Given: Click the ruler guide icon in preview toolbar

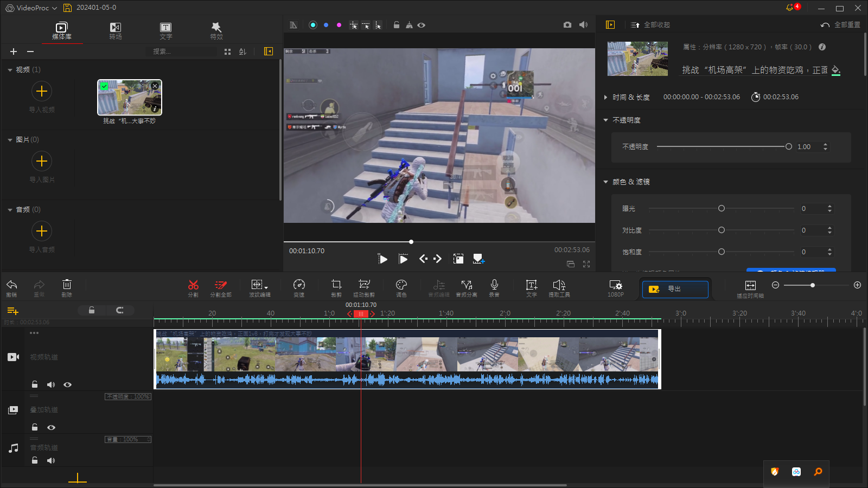Looking at the screenshot, I should [x=293, y=25].
